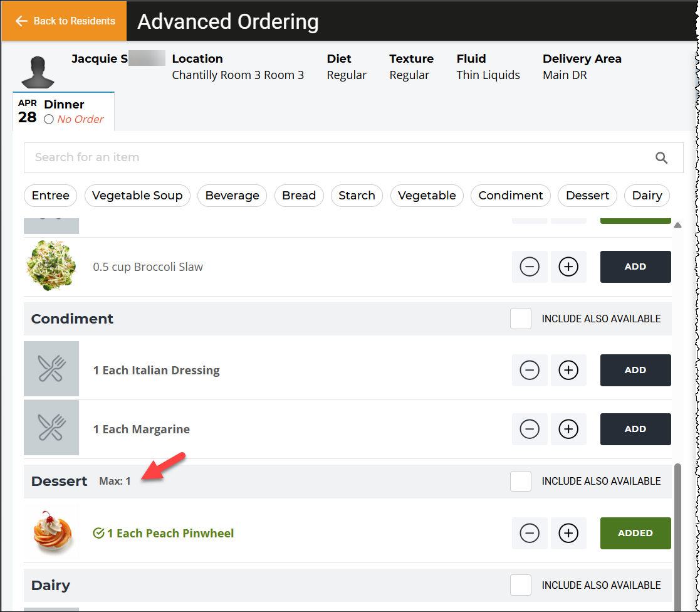Decrease Margarine quantity
Viewport: 700px width, 612px height.
coord(530,430)
